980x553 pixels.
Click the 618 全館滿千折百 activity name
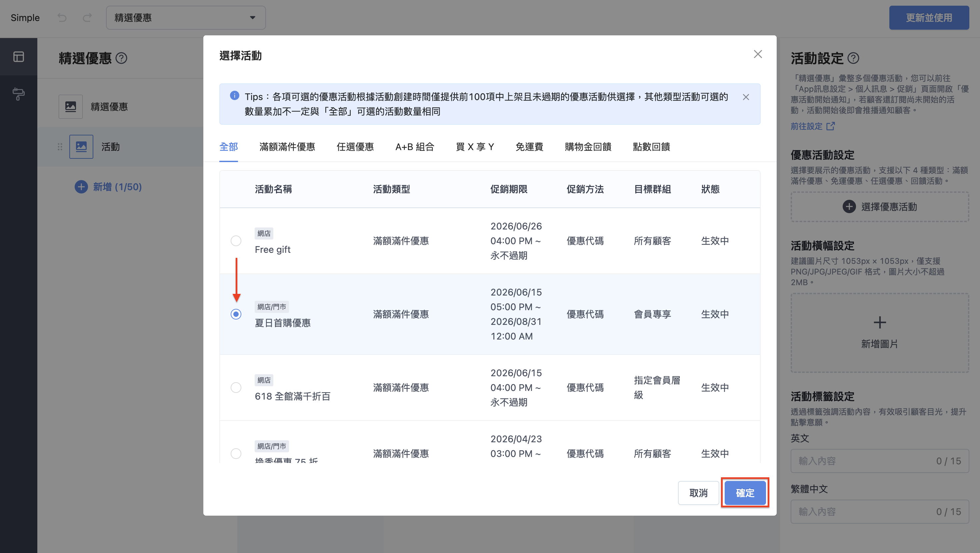tap(293, 396)
